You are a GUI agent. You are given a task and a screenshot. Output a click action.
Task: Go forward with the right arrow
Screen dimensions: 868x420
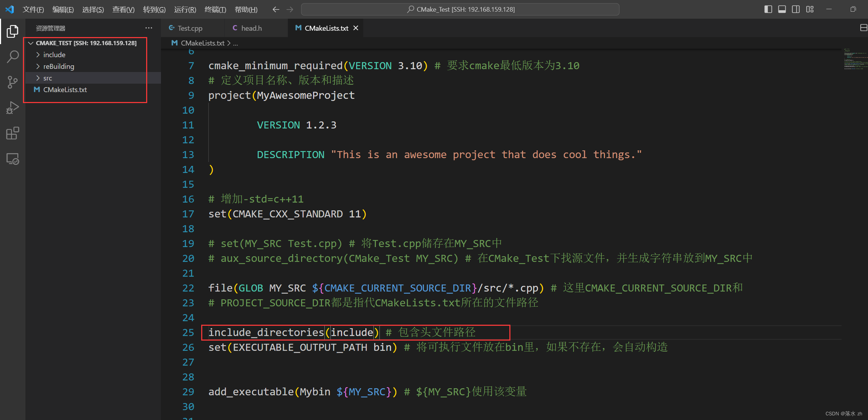click(x=290, y=10)
